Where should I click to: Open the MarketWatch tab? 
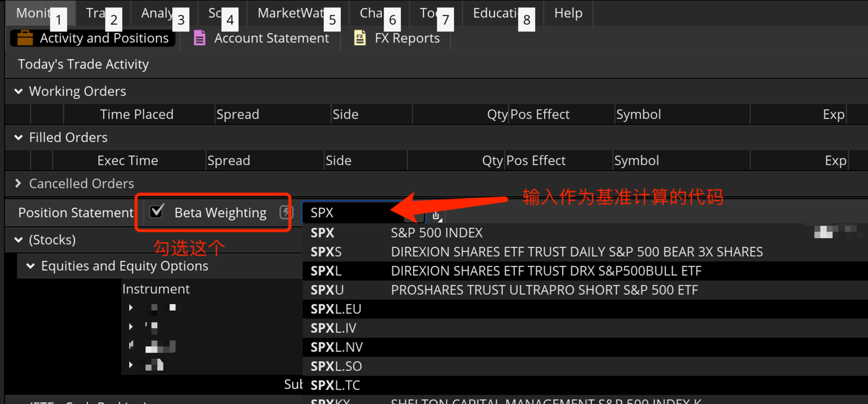(x=298, y=13)
